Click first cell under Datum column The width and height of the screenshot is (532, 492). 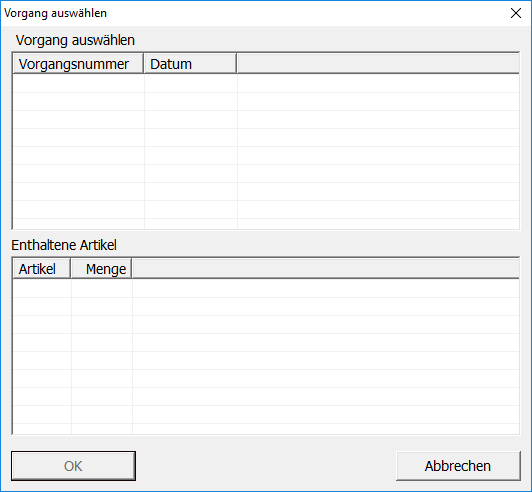(x=191, y=83)
